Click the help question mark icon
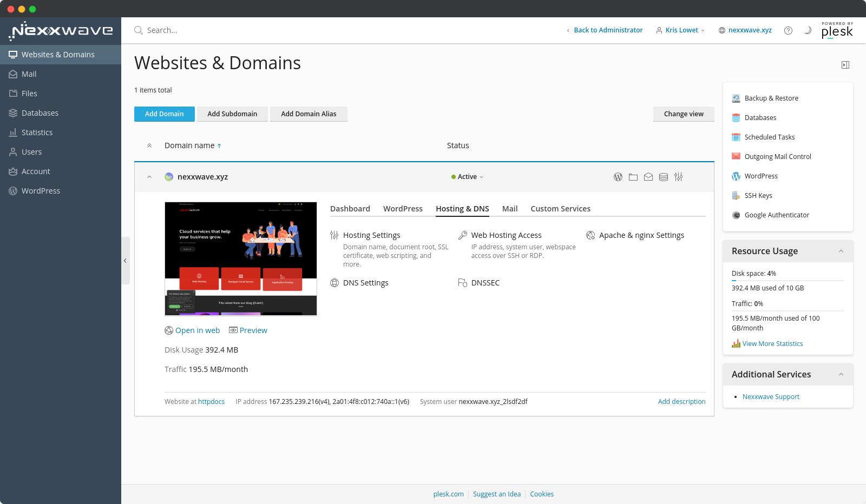Screen dimensions: 866x504 (x=788, y=30)
